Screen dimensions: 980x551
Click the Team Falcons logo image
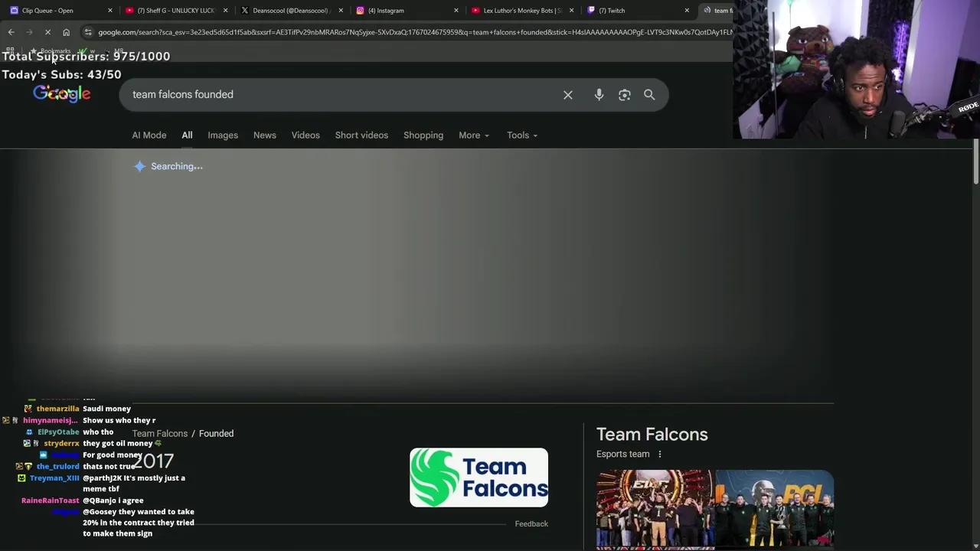tap(479, 478)
